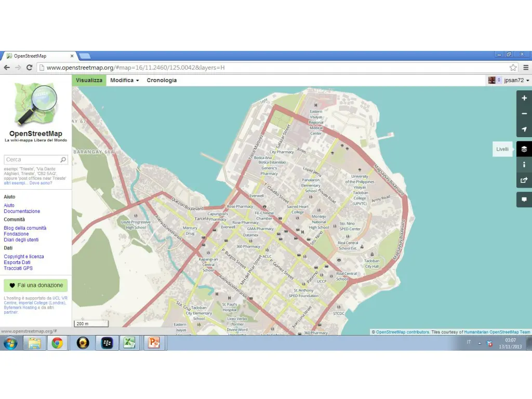
Task: Click the Quezon Boulevard label
Action: click(187, 203)
